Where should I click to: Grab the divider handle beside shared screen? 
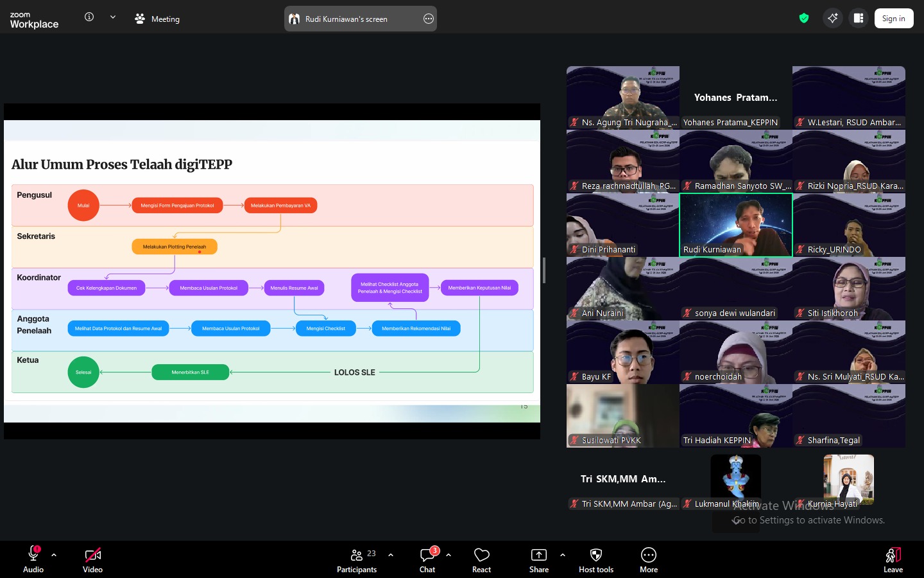pos(544,270)
